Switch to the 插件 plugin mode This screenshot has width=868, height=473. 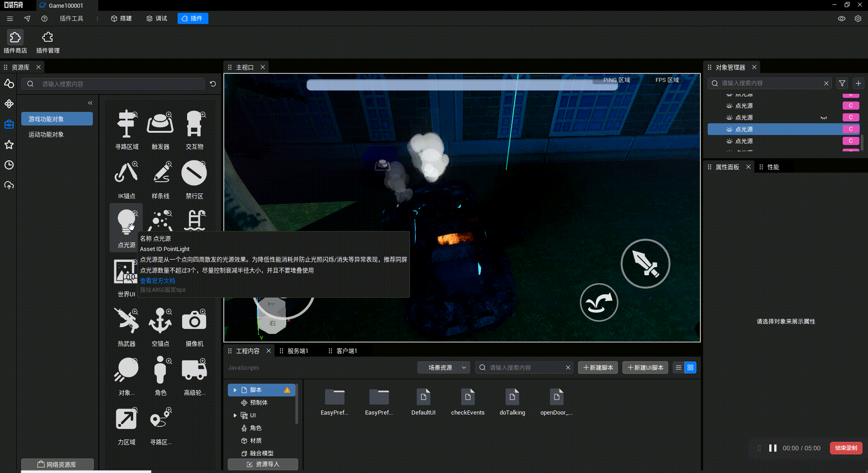point(193,19)
